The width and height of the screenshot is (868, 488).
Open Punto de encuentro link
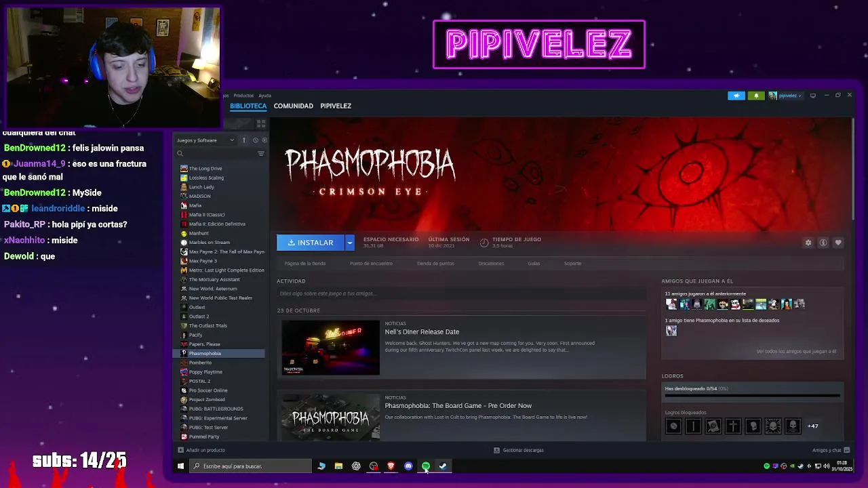(371, 263)
